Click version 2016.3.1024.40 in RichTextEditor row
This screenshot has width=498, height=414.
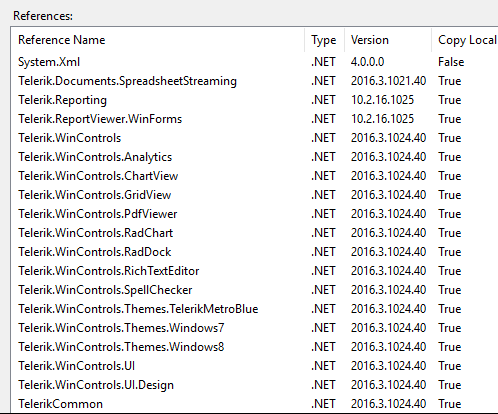click(x=388, y=271)
